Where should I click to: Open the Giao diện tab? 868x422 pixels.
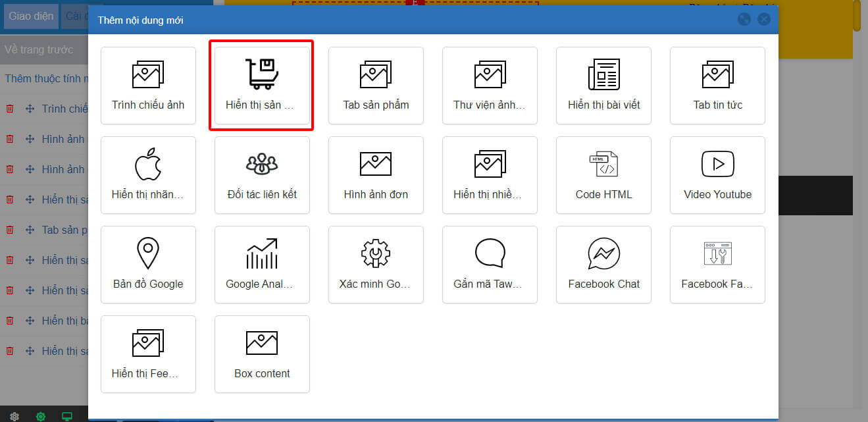[31, 16]
